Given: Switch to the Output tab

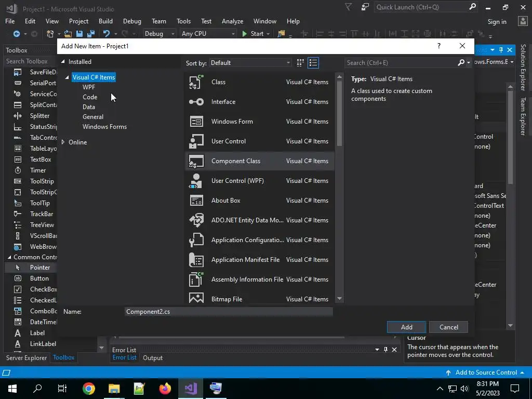Looking at the screenshot, I should pos(153,357).
